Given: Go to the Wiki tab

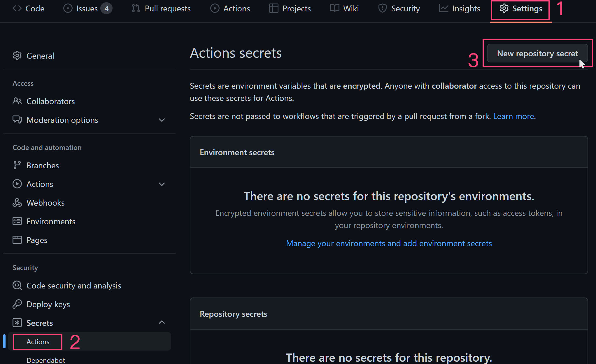Looking at the screenshot, I should [x=344, y=8].
